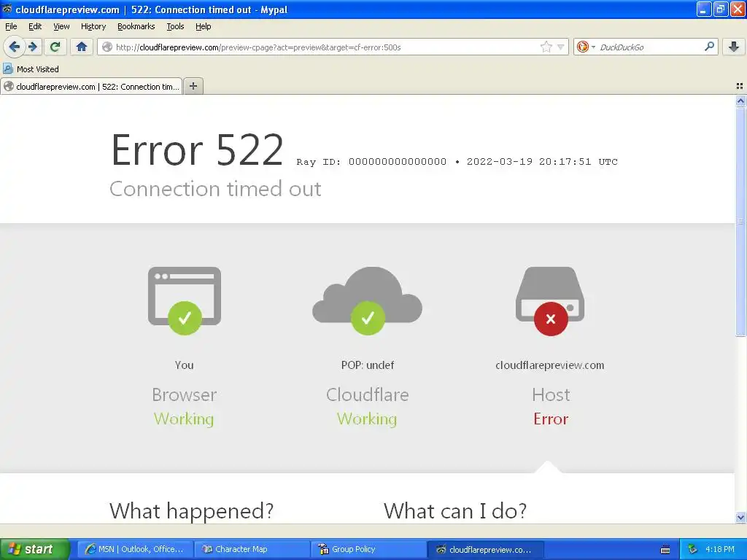Open the History menu
The image size is (747, 560).
[93, 27]
